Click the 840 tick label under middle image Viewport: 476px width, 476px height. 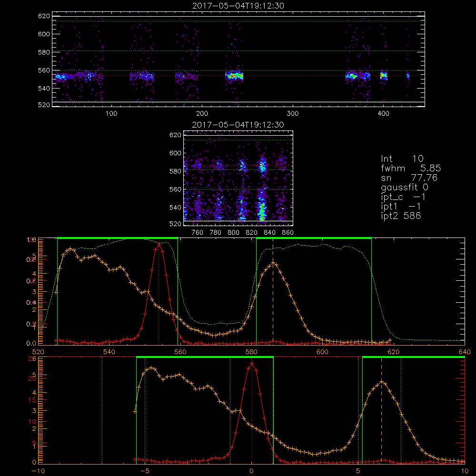click(269, 233)
